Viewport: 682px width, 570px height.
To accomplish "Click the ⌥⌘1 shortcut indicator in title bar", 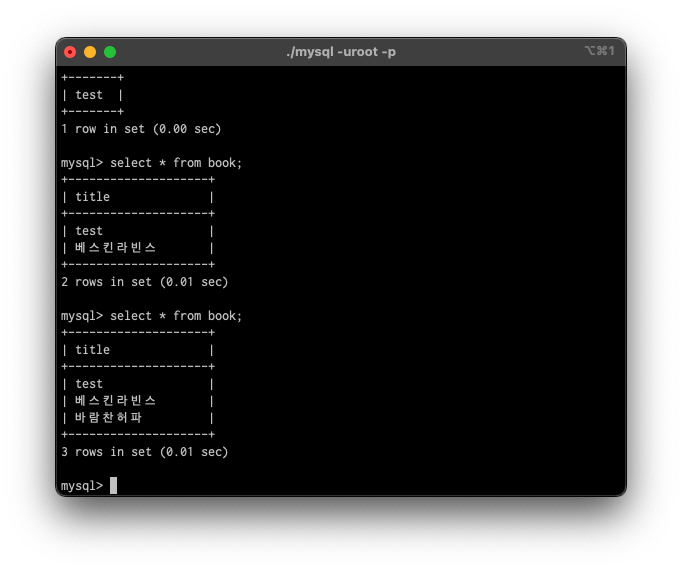I will 599,51.
